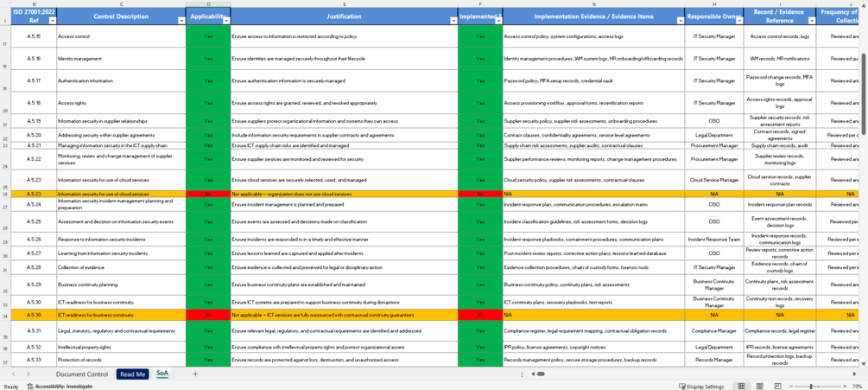
Task: Select the SoA sheet tab
Action: click(x=162, y=374)
